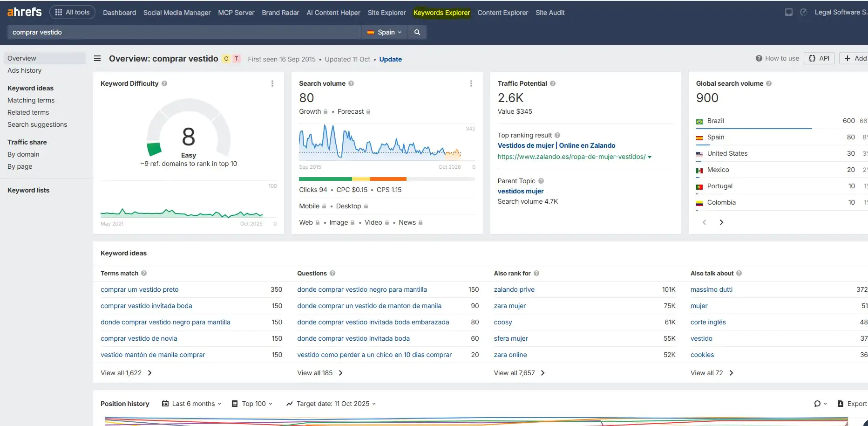Switch to Site Explorer tab
This screenshot has height=426, width=868.
point(387,13)
